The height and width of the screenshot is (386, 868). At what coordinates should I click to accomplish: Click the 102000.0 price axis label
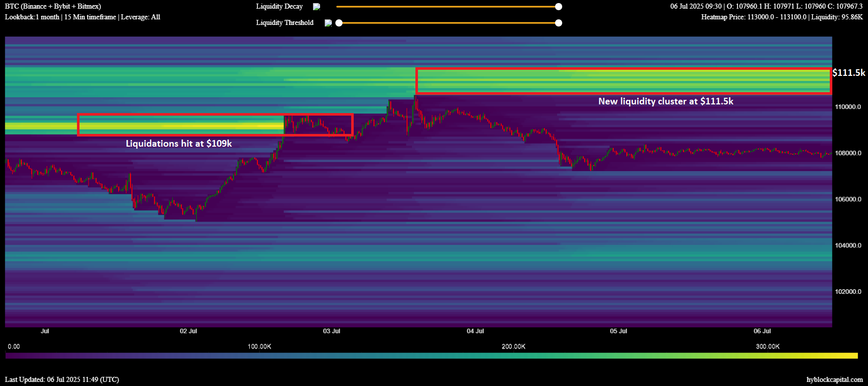pyautogui.click(x=848, y=292)
